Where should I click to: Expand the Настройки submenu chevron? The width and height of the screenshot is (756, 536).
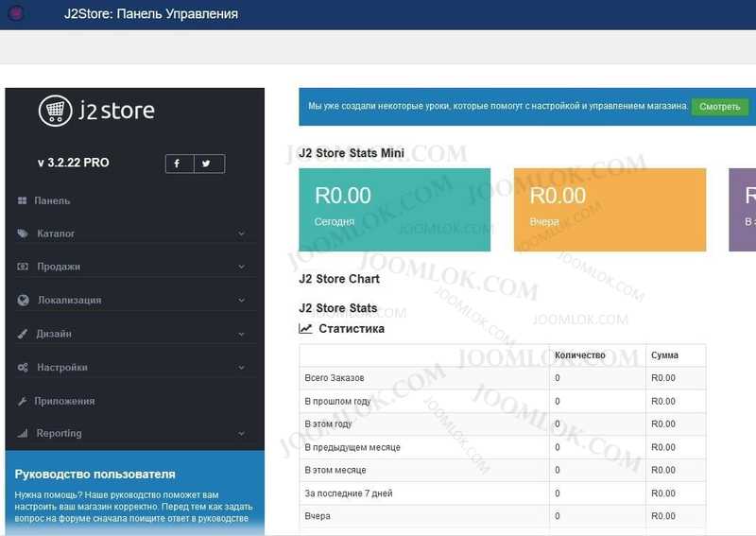click(x=241, y=368)
